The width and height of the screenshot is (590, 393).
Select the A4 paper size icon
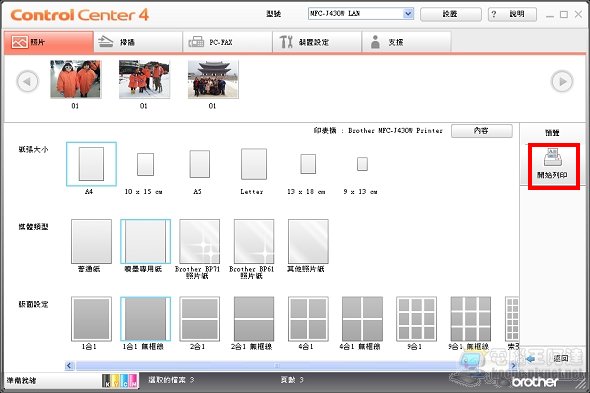click(91, 164)
